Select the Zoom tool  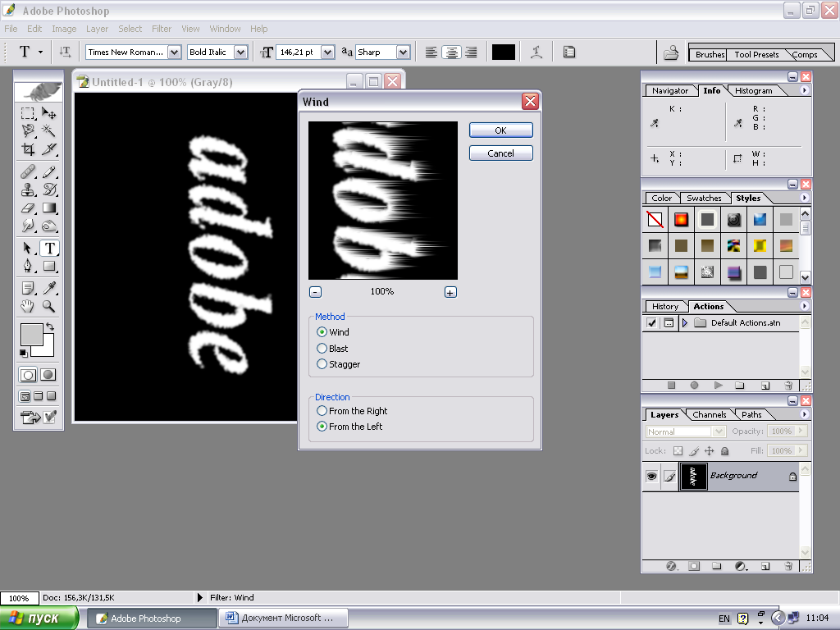(x=48, y=306)
